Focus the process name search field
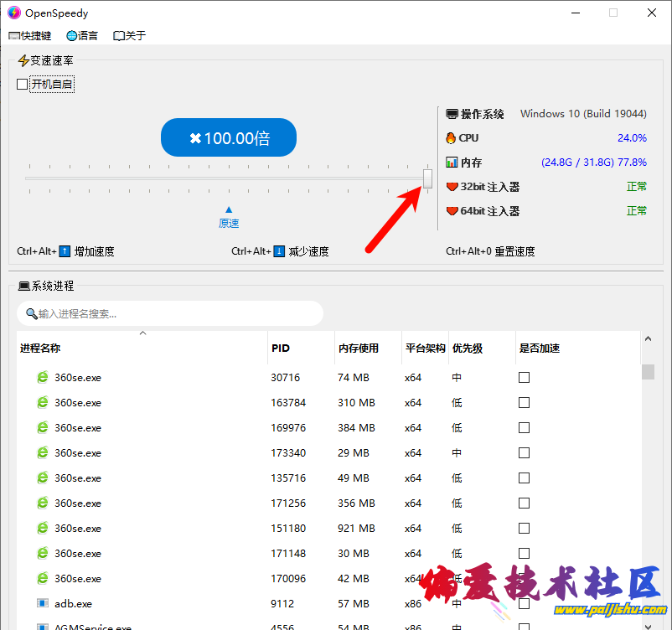 (x=170, y=314)
